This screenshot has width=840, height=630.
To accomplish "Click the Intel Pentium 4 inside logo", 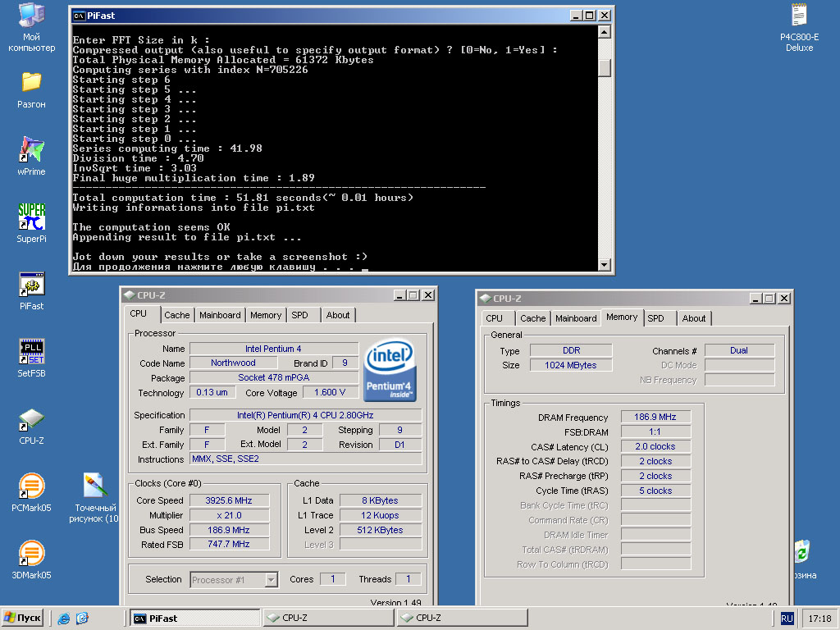I will click(x=390, y=370).
